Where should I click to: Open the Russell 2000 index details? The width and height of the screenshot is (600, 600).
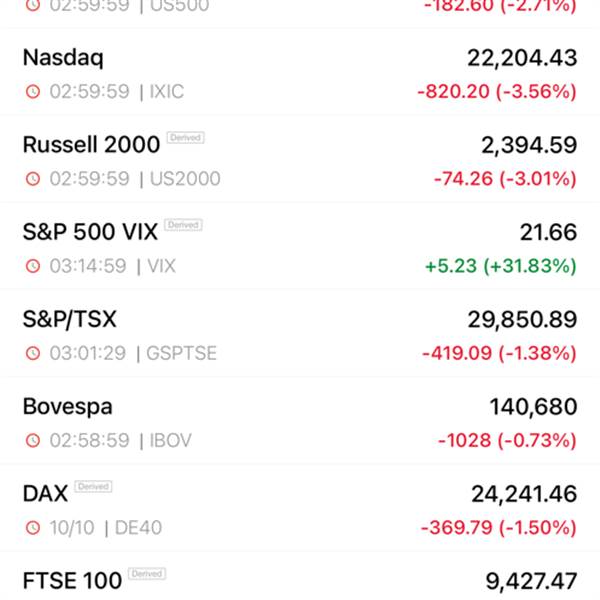coord(90,145)
